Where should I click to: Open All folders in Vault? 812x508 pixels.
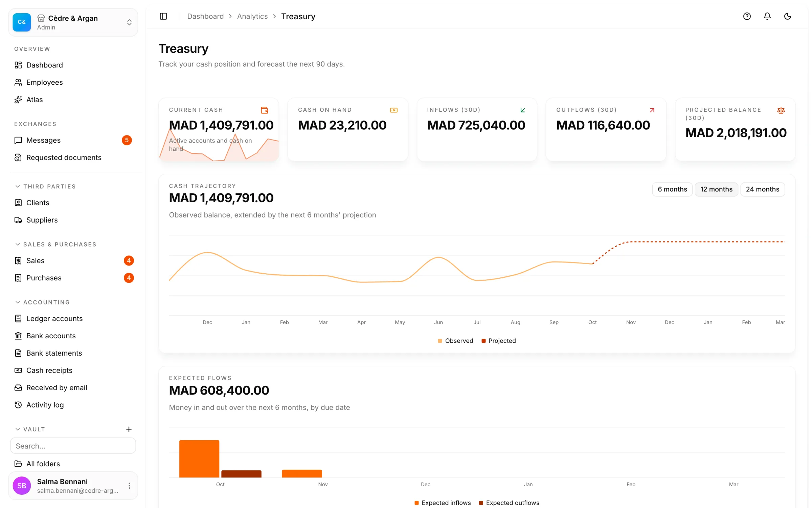pyautogui.click(x=73, y=464)
